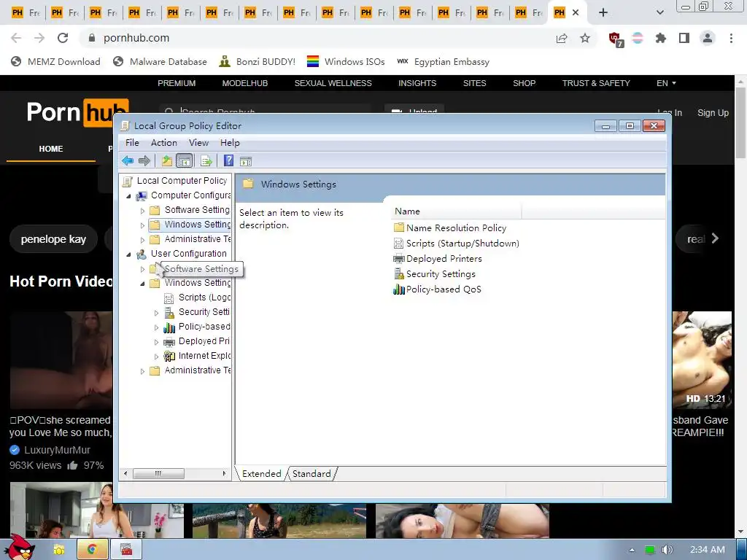Switch to the Standard tab
The image size is (747, 560).
tap(311, 474)
